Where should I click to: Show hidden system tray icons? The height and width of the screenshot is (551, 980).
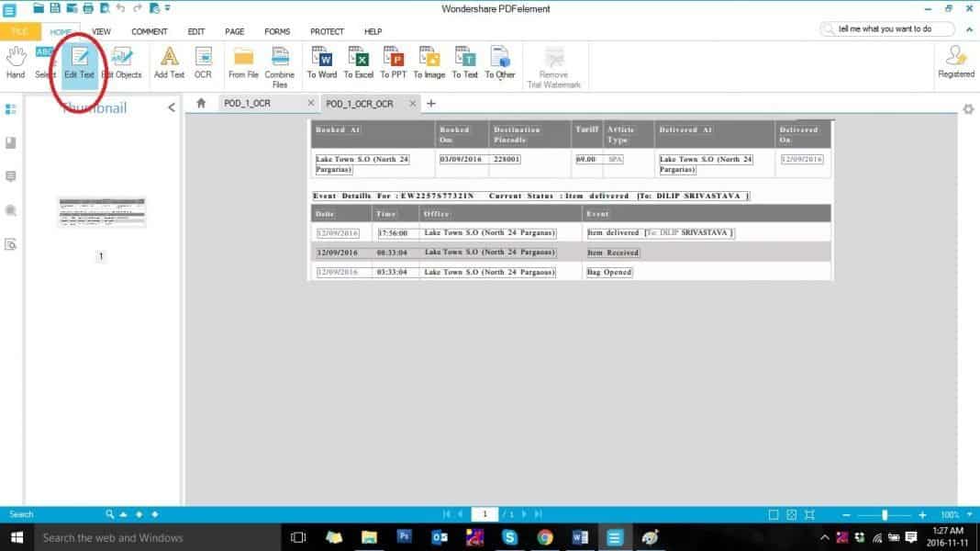point(824,538)
